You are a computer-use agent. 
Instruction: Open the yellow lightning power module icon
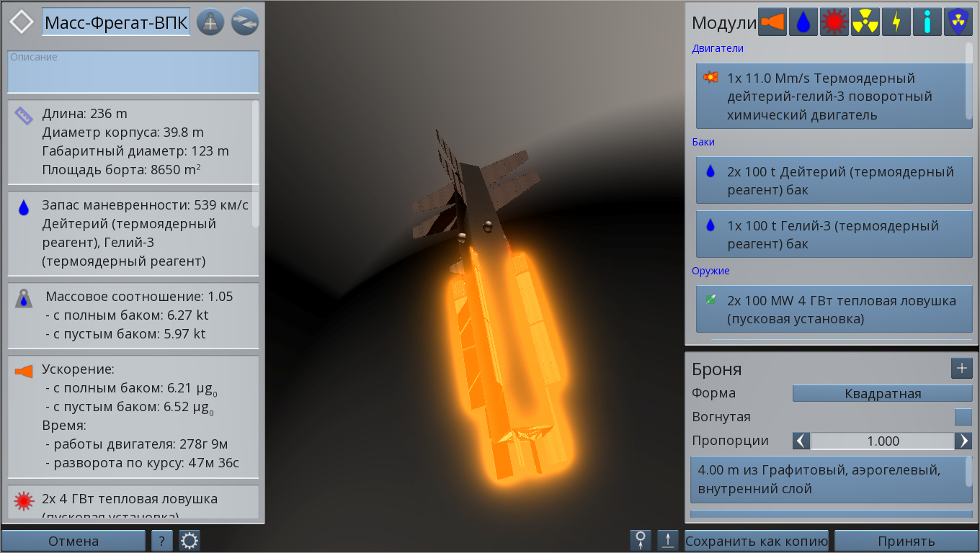[896, 22]
